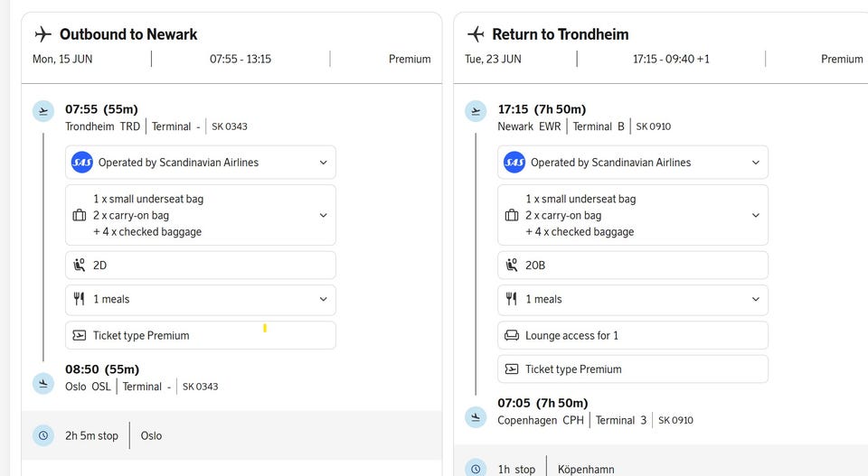This screenshot has height=476, width=868.
Task: Click the sofa icon beside Lounge access for 1
Action: pyautogui.click(x=512, y=335)
